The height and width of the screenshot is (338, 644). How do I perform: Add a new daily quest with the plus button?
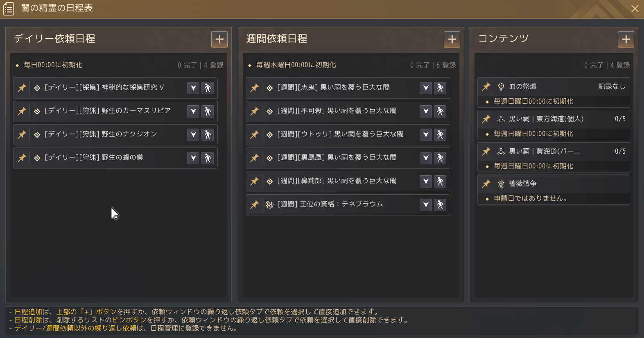click(219, 39)
